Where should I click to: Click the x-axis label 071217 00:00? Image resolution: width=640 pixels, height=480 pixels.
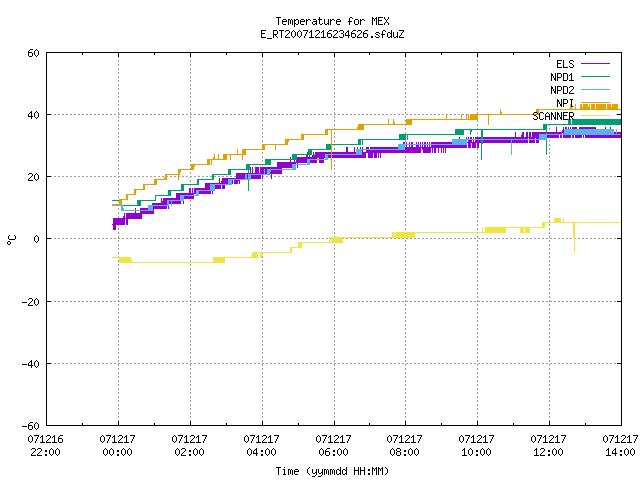pos(118,446)
